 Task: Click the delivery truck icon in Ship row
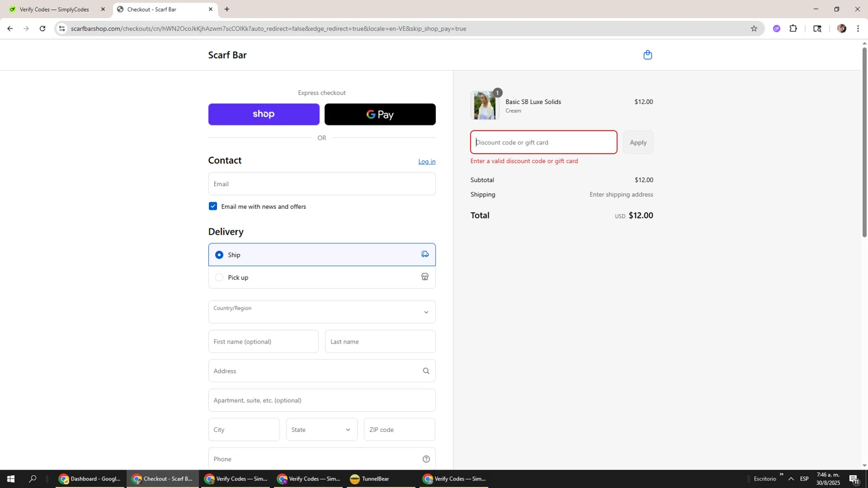point(425,254)
